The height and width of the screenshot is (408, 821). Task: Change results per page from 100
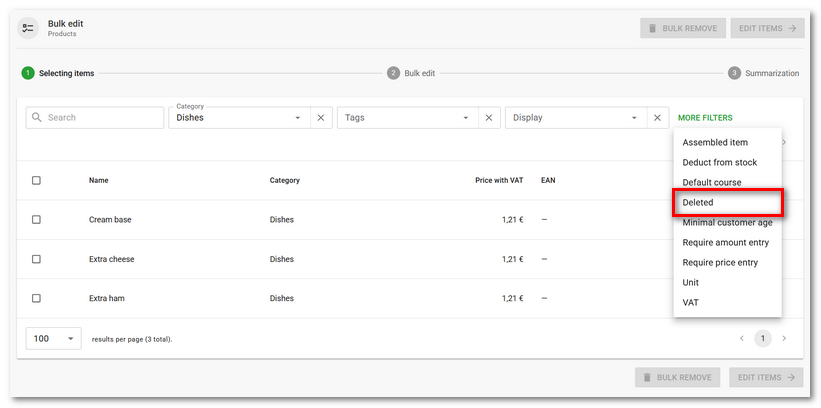click(54, 339)
